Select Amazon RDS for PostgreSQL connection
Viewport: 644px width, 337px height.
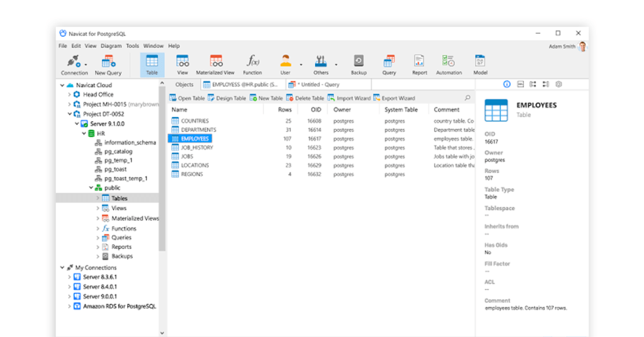(x=114, y=306)
